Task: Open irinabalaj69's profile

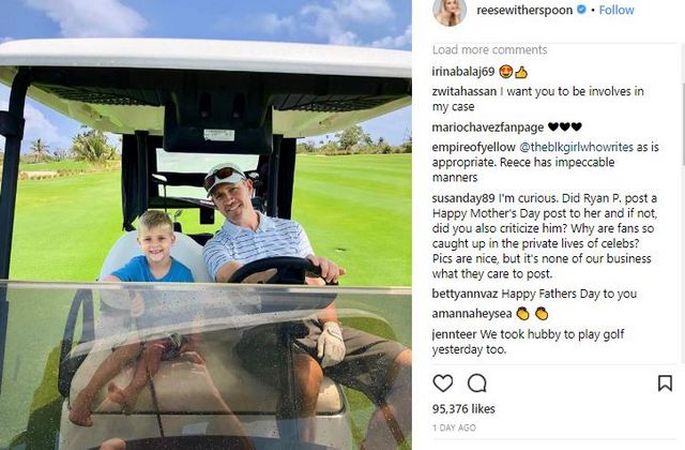Action: (x=463, y=71)
